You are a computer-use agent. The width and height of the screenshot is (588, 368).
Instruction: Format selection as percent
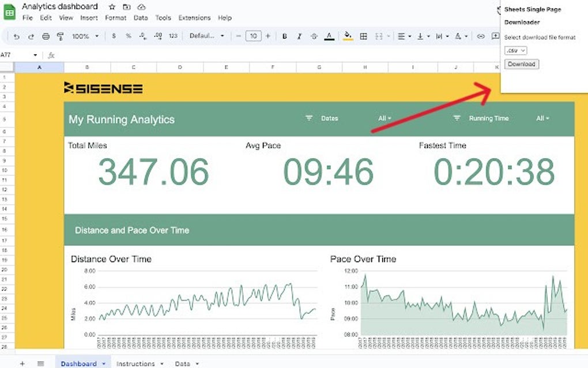pyautogui.click(x=129, y=36)
